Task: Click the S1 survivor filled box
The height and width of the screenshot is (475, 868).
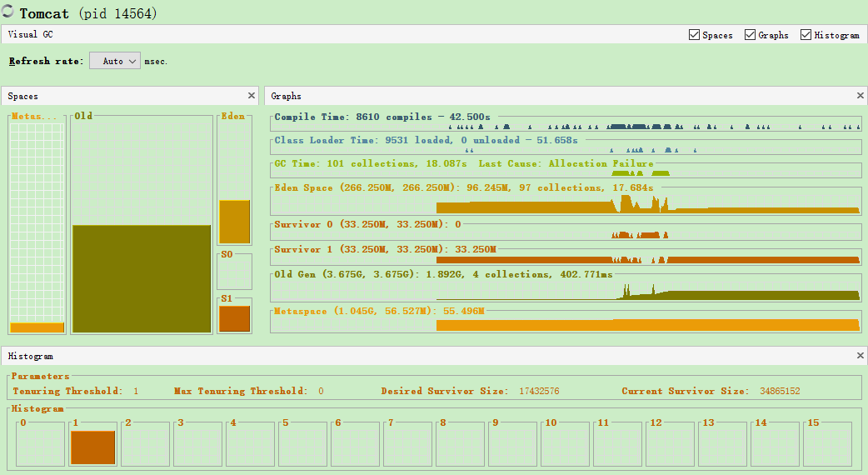Action: pyautogui.click(x=235, y=319)
